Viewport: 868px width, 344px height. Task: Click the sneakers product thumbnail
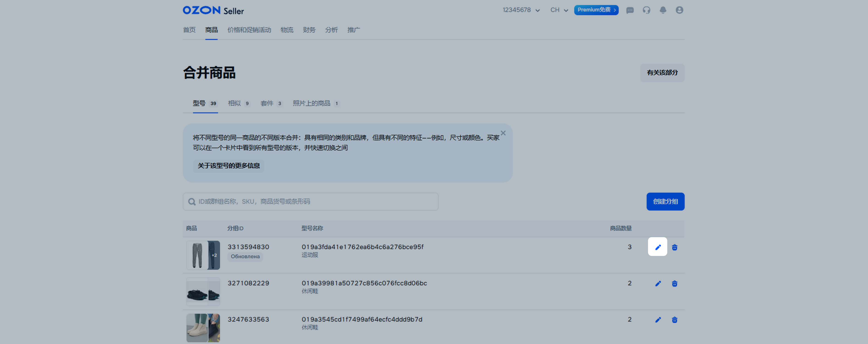[x=203, y=292]
